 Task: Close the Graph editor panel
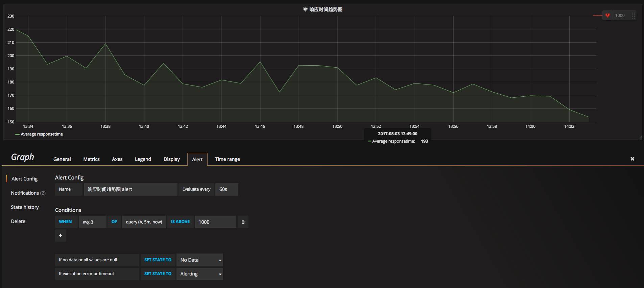click(x=632, y=159)
